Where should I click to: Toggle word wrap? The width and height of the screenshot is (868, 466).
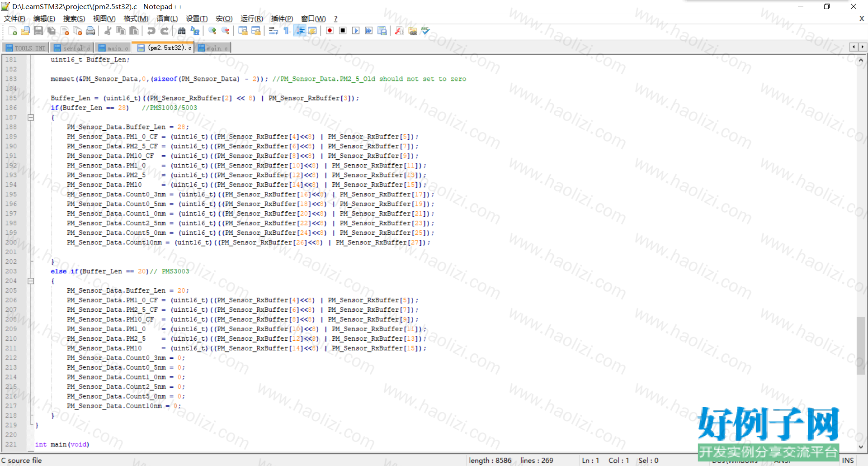pyautogui.click(x=273, y=31)
